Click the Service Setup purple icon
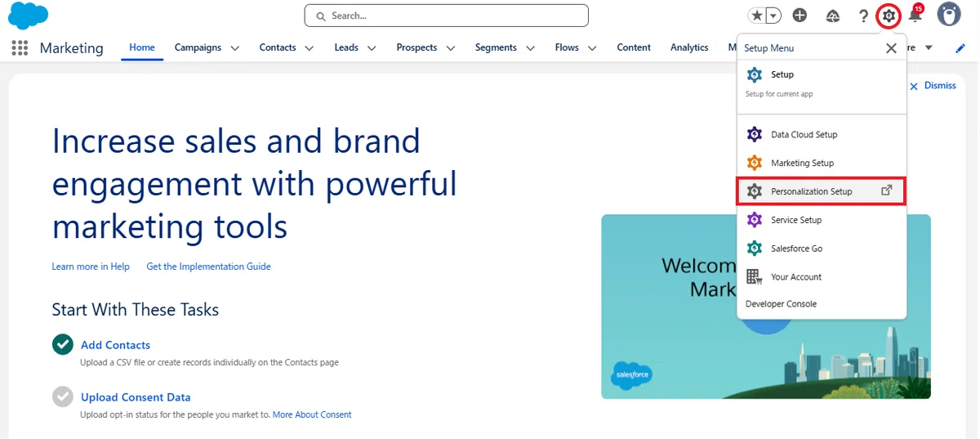 [755, 220]
